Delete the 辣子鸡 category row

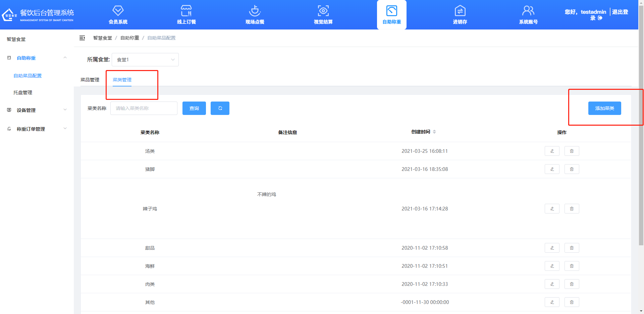[x=572, y=209]
